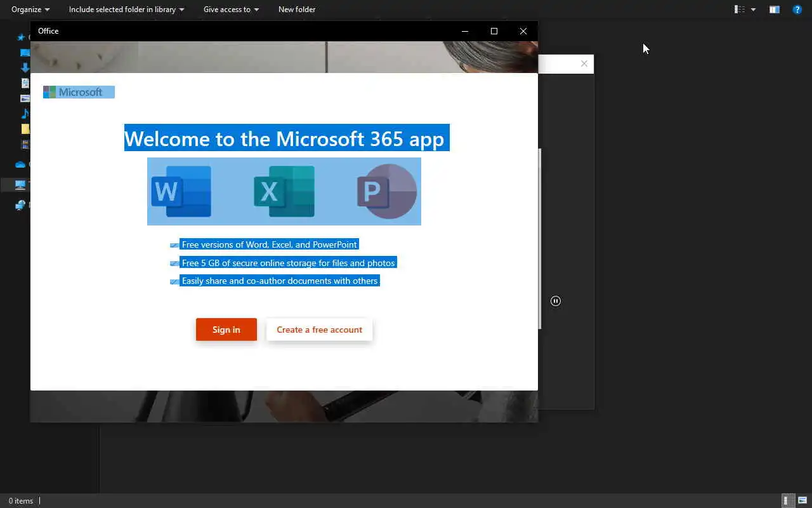Viewport: 812px width, 508px height.
Task: Click text Free 5 GB of secure online storage
Action: 288,263
